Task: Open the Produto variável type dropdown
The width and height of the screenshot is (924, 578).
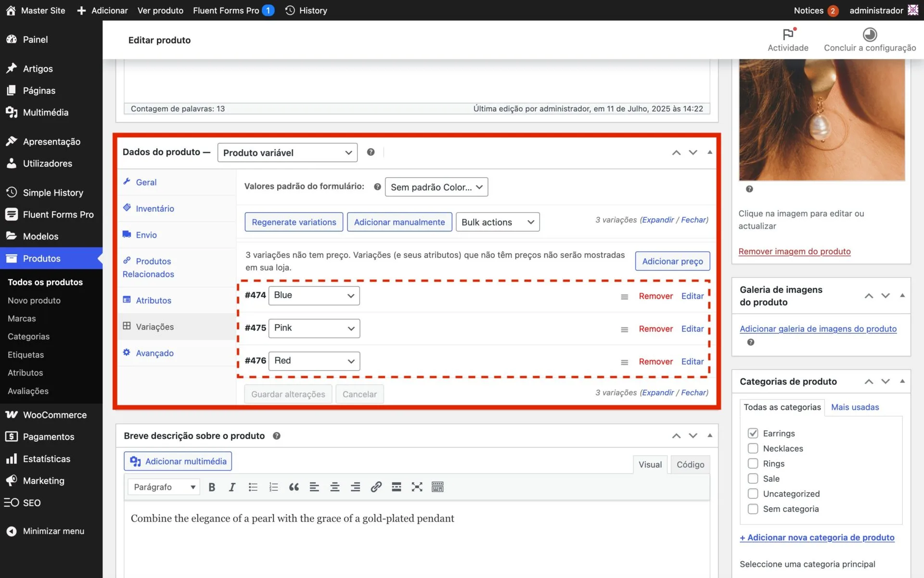Action: pyautogui.click(x=287, y=153)
